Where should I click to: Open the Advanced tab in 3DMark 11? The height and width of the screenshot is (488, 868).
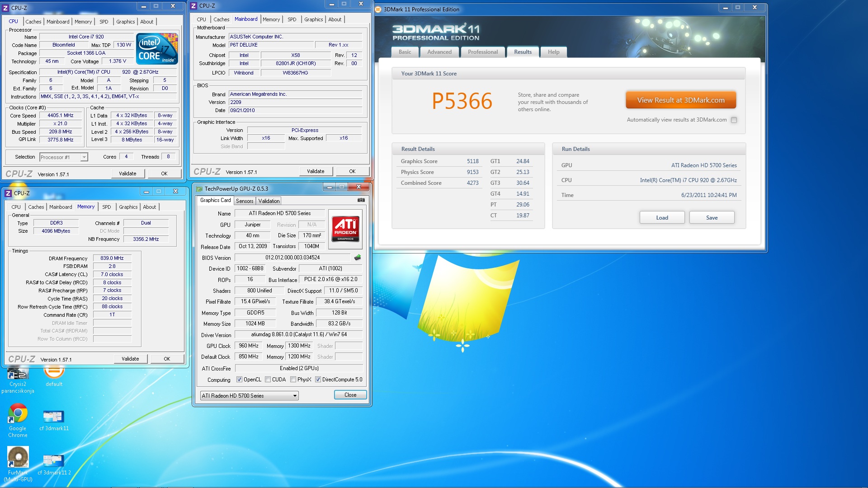pos(439,52)
